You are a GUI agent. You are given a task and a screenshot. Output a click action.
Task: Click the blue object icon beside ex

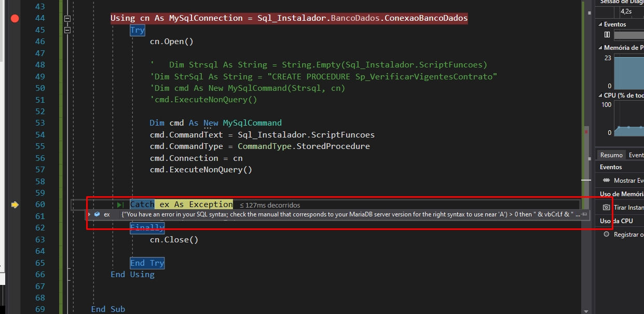(97, 214)
